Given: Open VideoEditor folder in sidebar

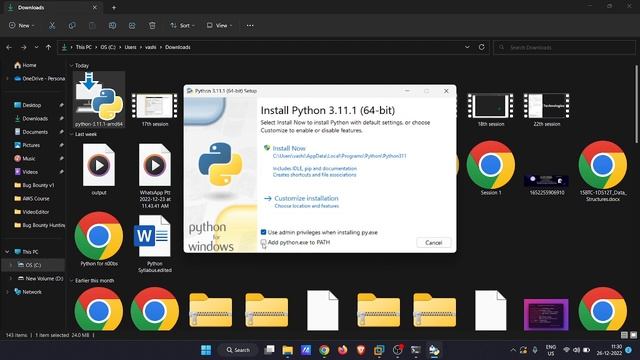Looking at the screenshot, I should [32, 212].
